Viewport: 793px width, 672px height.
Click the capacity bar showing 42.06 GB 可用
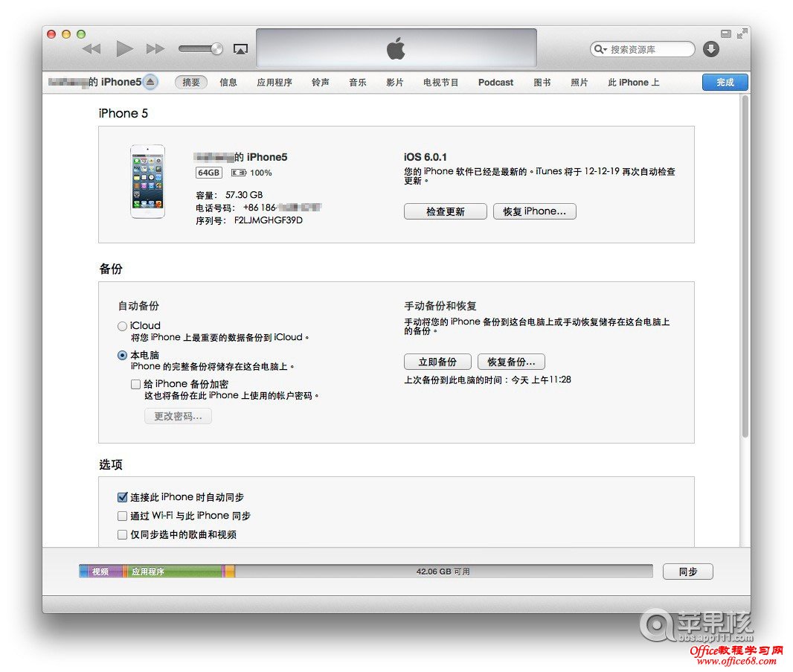[x=444, y=572]
